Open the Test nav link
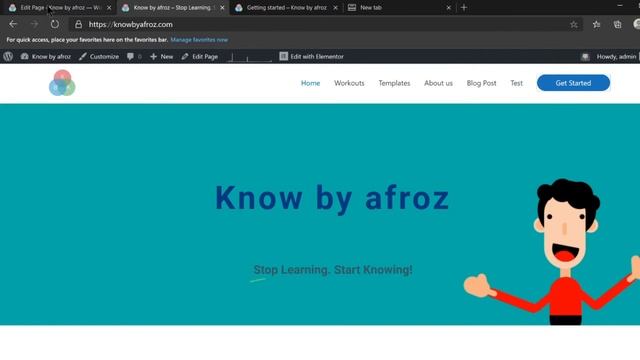 click(x=516, y=83)
